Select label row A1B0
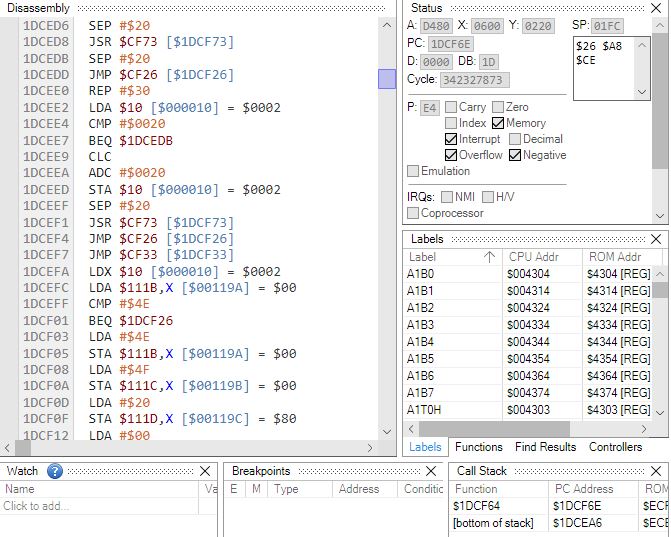 pyautogui.click(x=528, y=274)
